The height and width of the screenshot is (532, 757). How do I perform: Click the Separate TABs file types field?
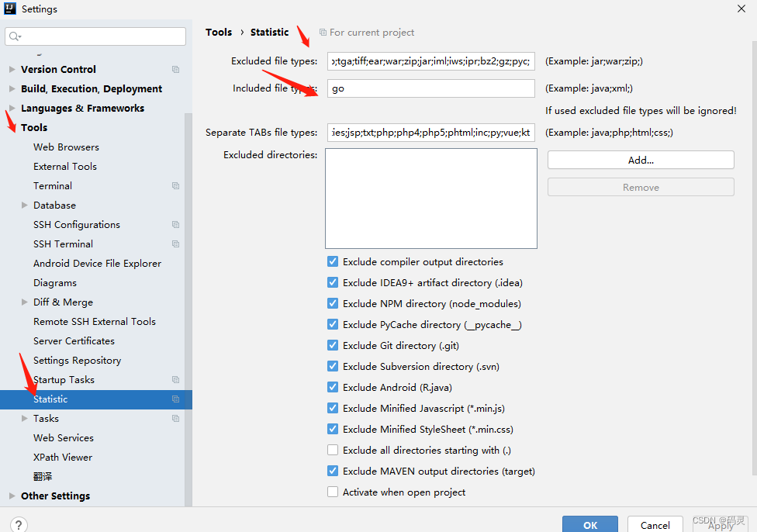click(x=431, y=133)
